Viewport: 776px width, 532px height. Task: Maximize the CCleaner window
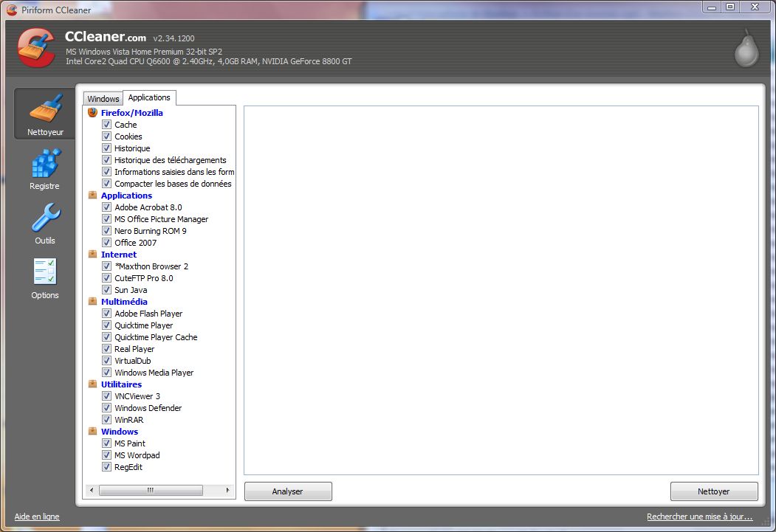pyautogui.click(x=730, y=7)
